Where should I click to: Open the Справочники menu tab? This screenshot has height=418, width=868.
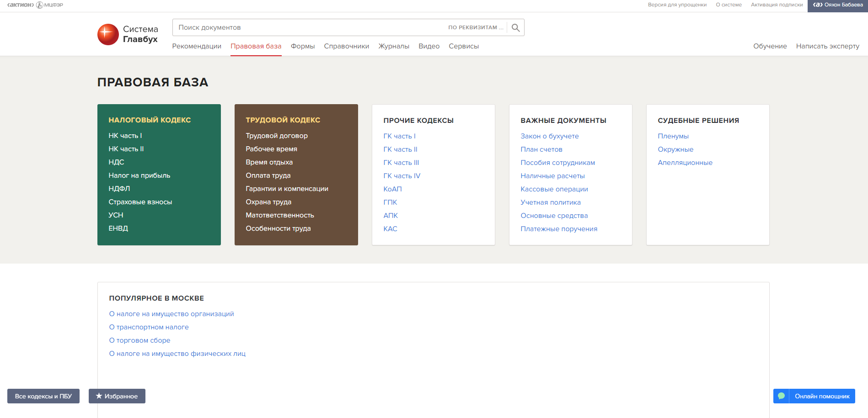click(x=346, y=46)
